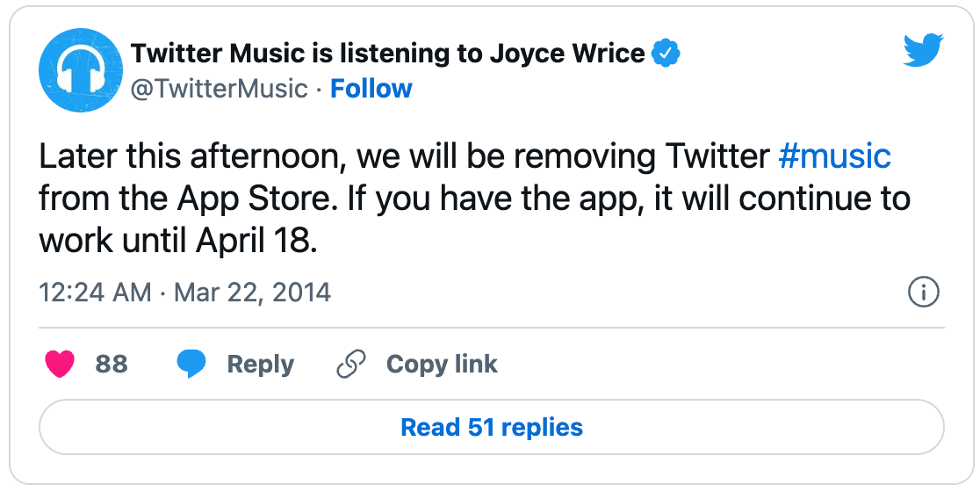
Task: Click the blue reply speech bubble icon
Action: (x=191, y=364)
